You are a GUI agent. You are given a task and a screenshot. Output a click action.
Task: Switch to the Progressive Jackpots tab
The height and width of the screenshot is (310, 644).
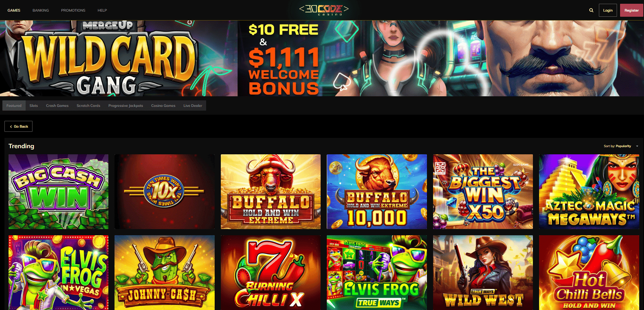point(125,105)
